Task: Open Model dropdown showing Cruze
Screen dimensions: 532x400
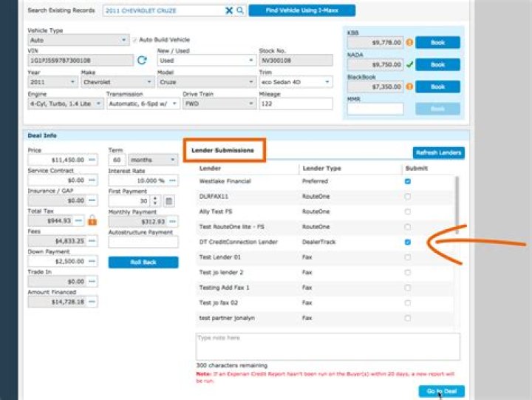Action: tap(206, 82)
